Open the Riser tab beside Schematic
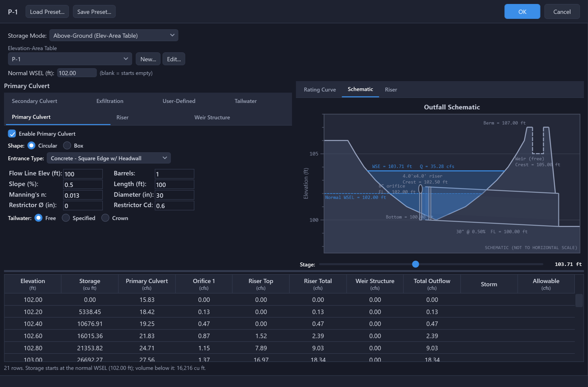The height and width of the screenshot is (387, 588). (391, 90)
